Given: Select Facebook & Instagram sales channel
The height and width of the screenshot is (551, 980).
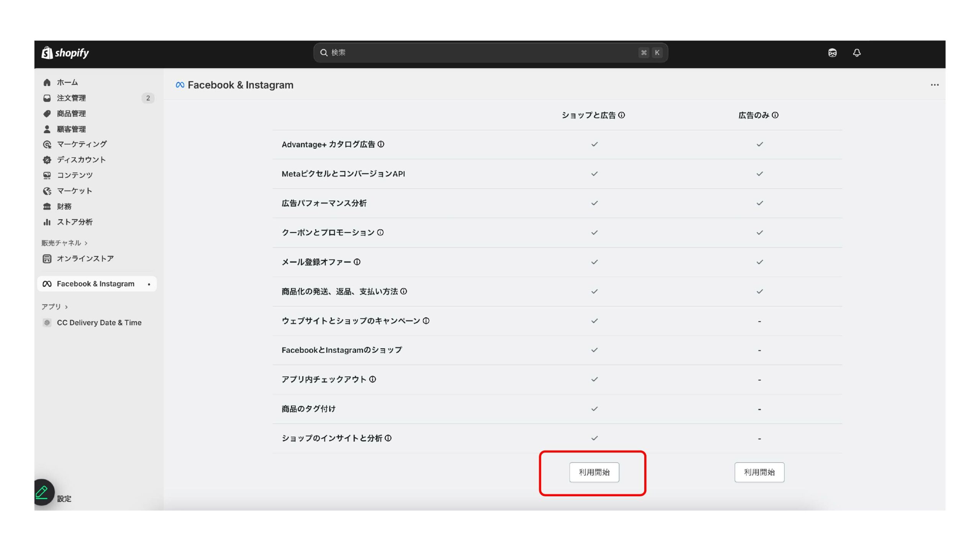Looking at the screenshot, I should pos(97,284).
